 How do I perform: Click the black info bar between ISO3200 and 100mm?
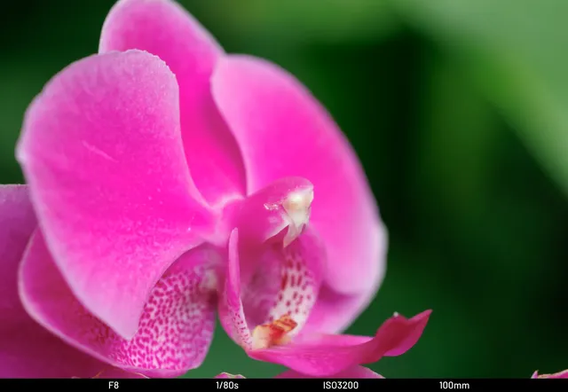[x=399, y=386]
